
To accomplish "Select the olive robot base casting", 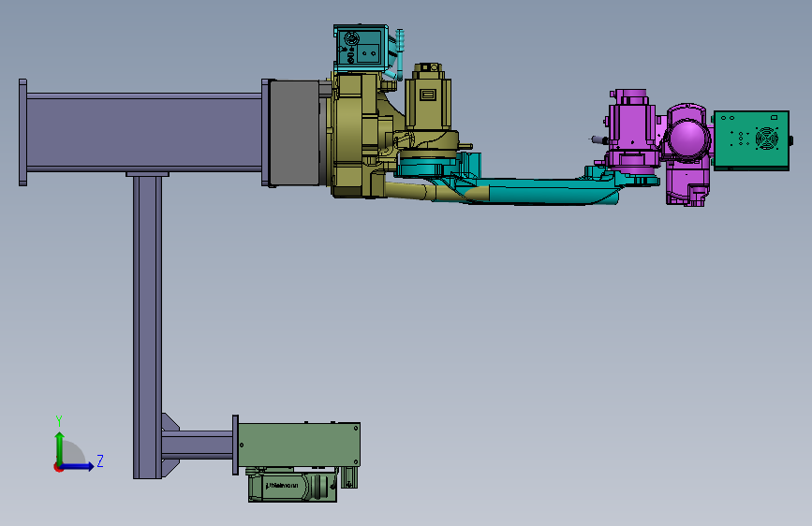I will click(x=358, y=136).
